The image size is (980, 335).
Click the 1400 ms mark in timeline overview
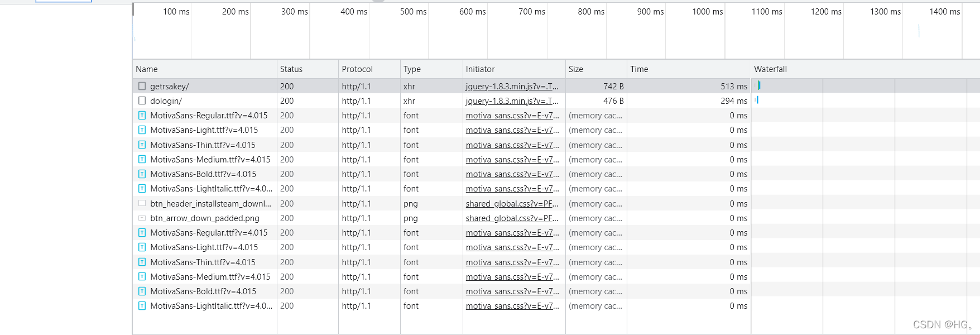pos(945,12)
